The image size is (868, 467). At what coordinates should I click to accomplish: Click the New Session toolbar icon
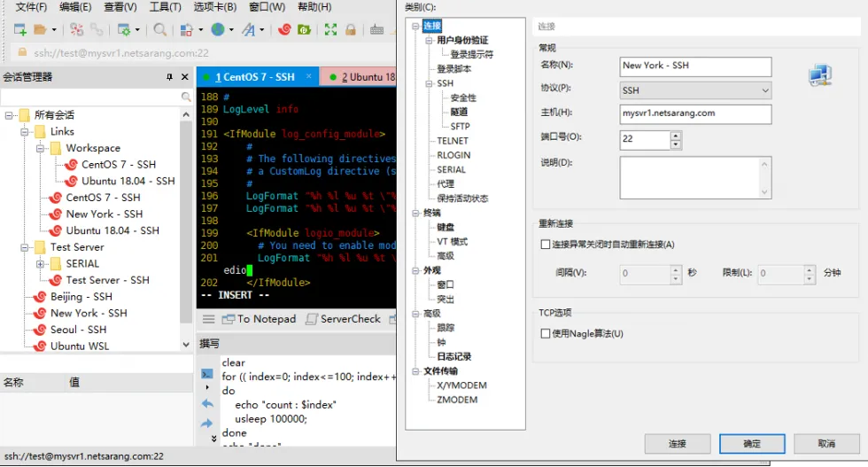click(19, 30)
